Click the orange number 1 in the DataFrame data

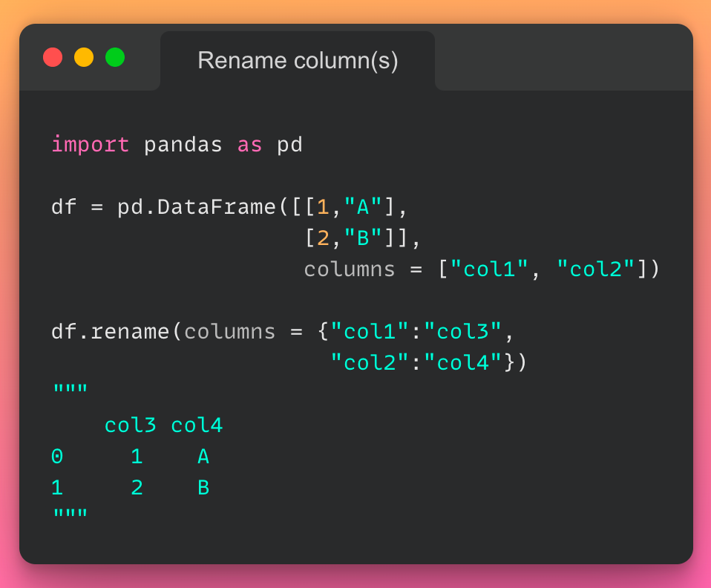point(323,206)
